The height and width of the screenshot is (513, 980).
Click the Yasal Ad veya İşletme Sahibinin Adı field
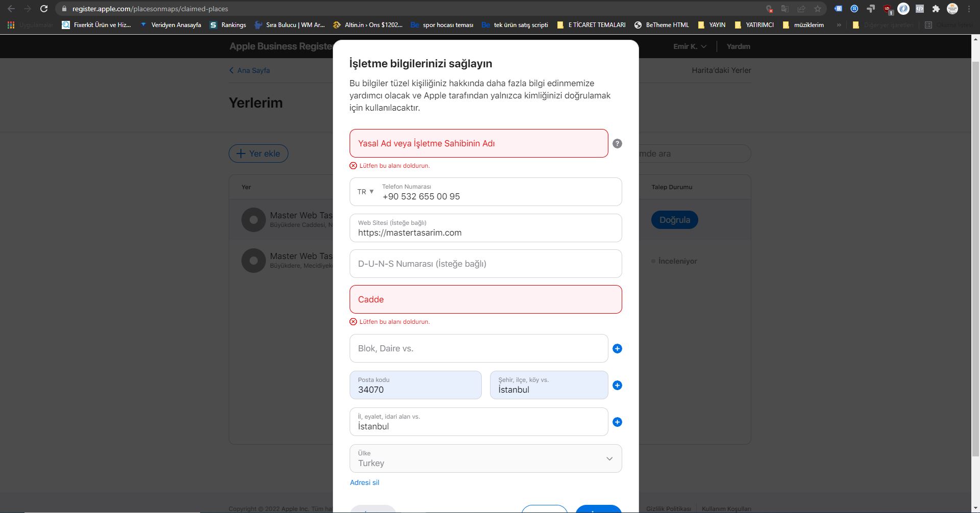[x=479, y=143]
